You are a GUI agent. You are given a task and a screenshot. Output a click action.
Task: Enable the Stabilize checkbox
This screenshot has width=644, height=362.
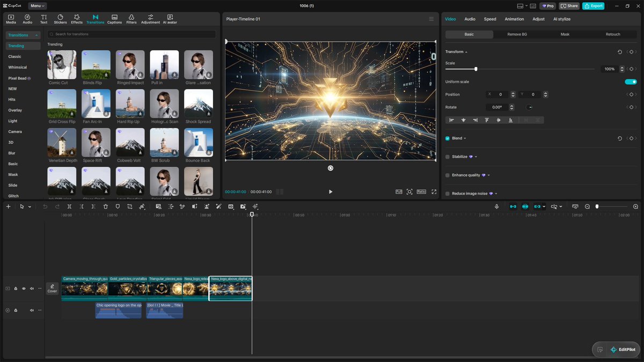[x=448, y=157]
